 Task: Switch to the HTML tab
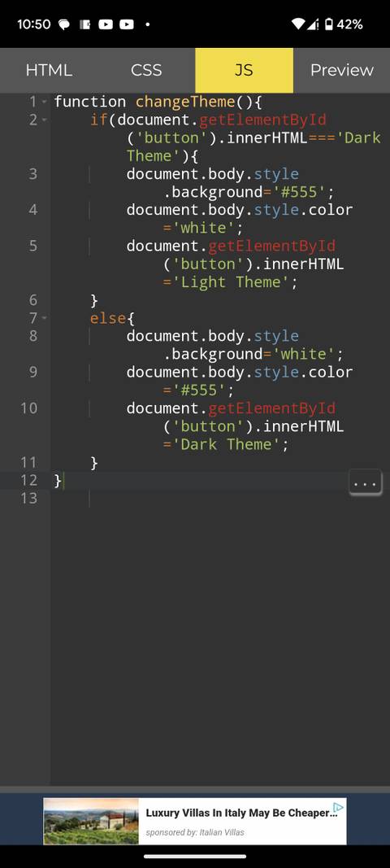(49, 70)
